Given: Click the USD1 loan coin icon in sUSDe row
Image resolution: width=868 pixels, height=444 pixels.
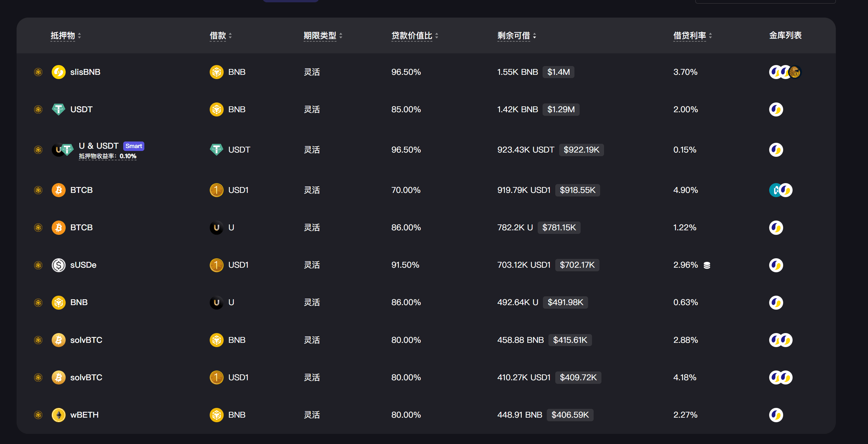Looking at the screenshot, I should point(216,265).
